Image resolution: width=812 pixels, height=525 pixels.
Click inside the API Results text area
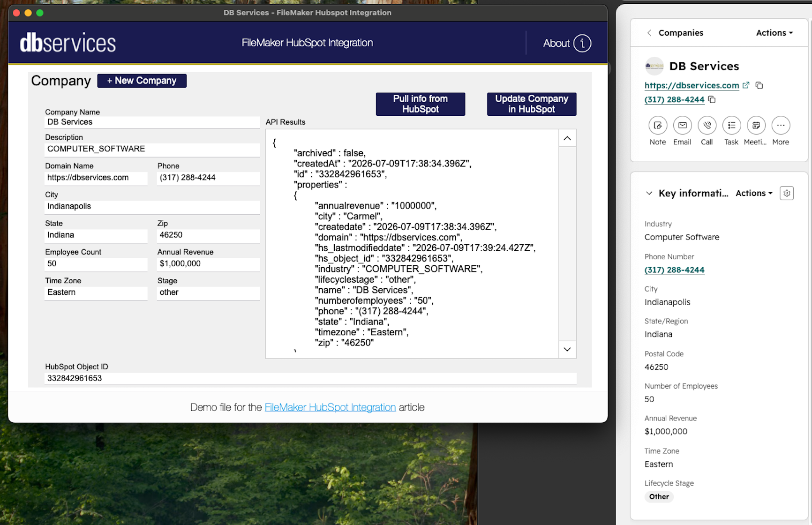pos(412,244)
